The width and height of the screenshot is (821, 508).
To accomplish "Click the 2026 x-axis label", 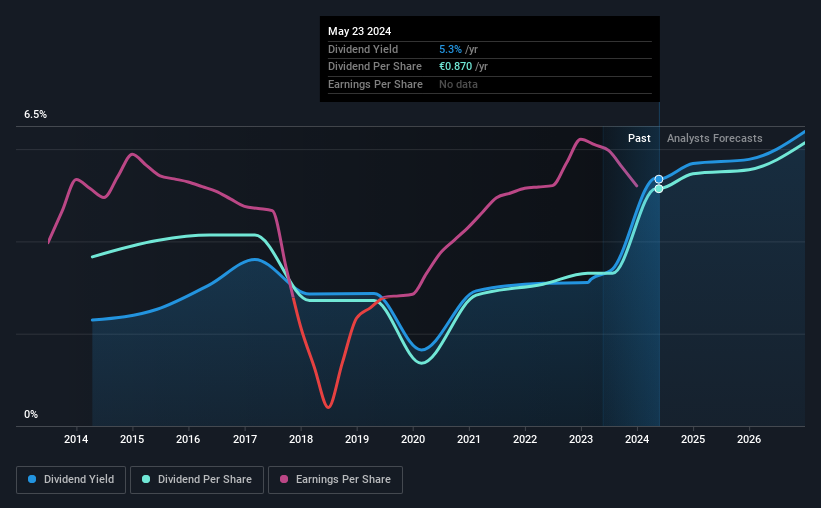I will tap(749, 439).
